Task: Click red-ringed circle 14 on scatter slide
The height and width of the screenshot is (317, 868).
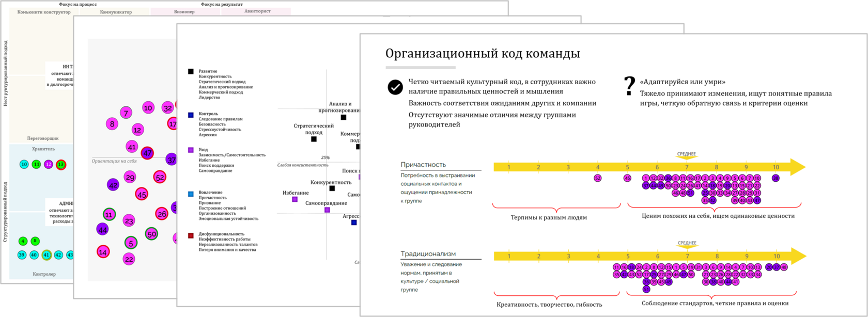Action: [103, 252]
